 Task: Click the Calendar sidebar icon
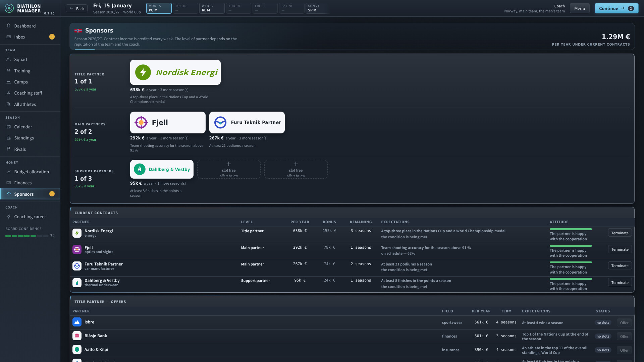pyautogui.click(x=9, y=127)
